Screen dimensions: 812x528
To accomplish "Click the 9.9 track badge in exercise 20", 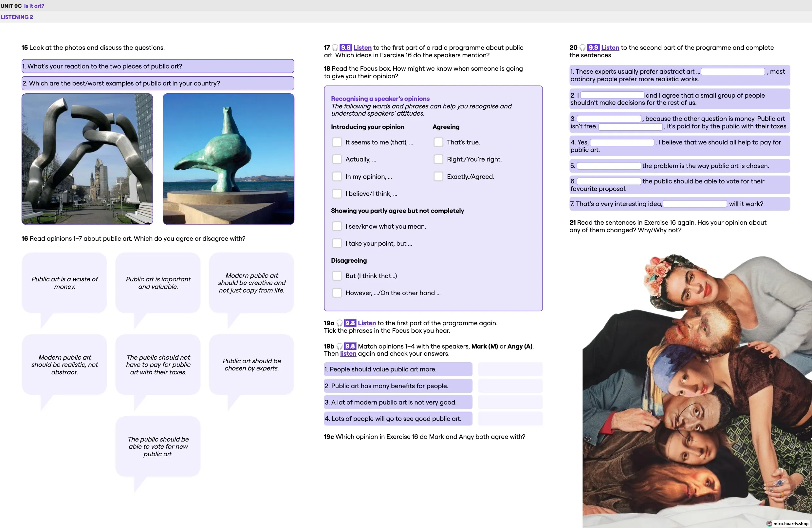I will coord(593,48).
